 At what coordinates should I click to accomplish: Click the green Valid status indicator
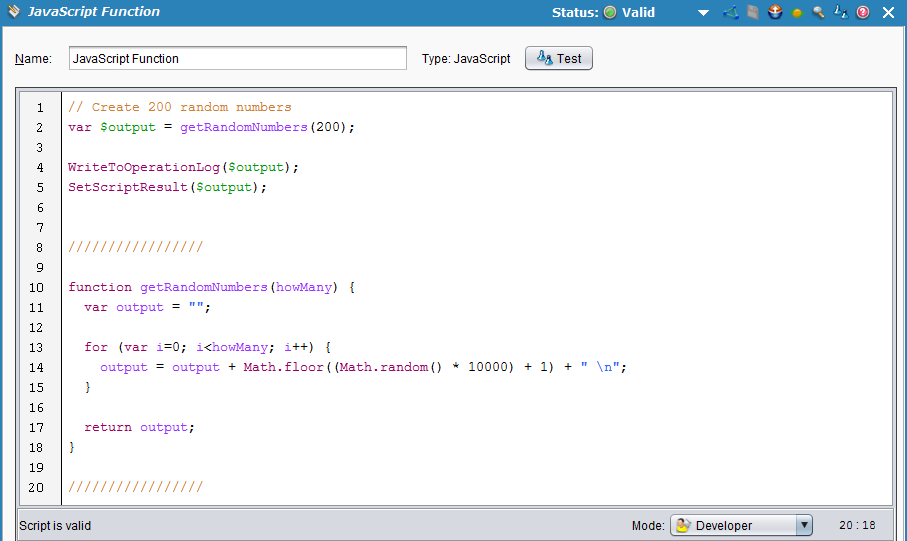pos(610,13)
